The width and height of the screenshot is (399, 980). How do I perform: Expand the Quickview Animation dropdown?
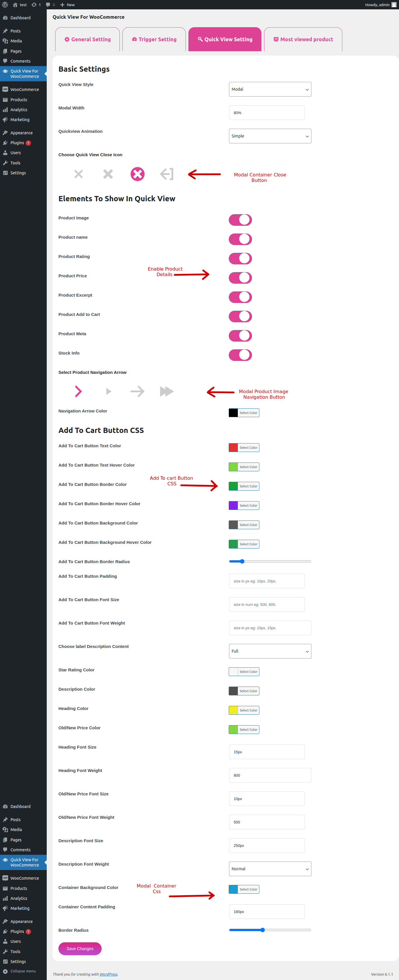point(270,136)
